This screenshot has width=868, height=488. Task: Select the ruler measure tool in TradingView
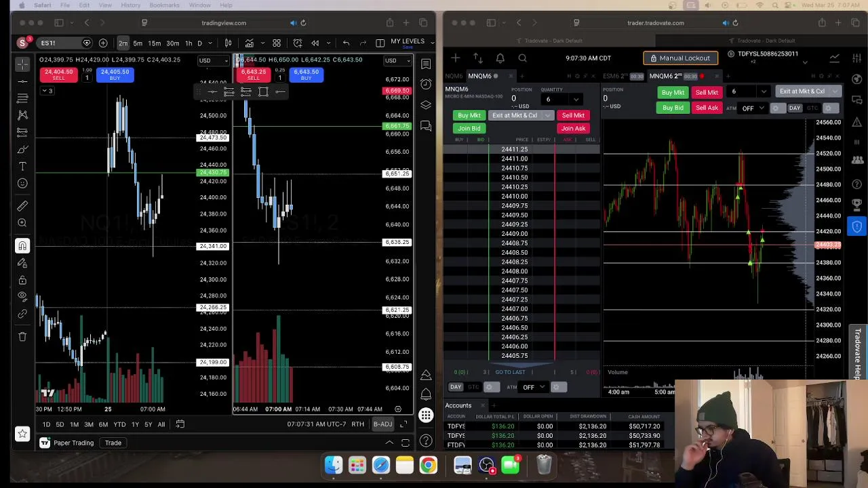pos(22,205)
